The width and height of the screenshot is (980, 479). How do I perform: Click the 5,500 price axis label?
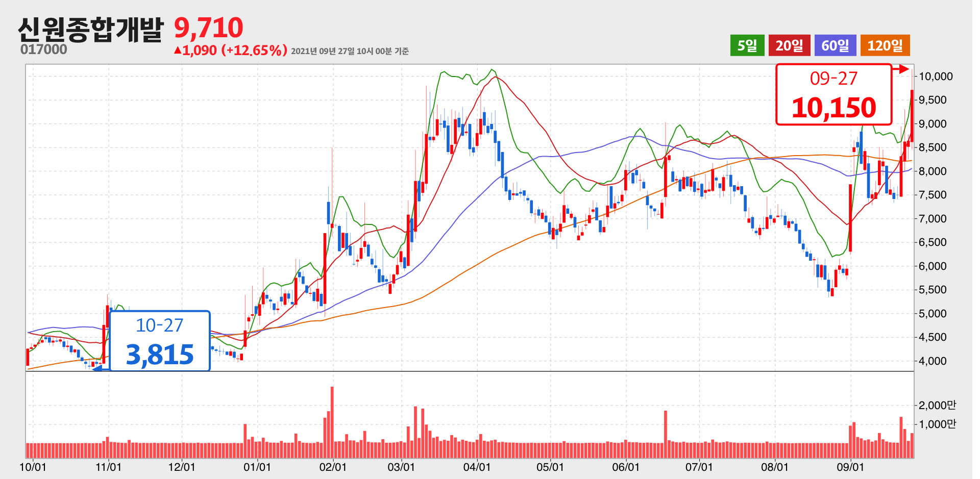pos(933,290)
